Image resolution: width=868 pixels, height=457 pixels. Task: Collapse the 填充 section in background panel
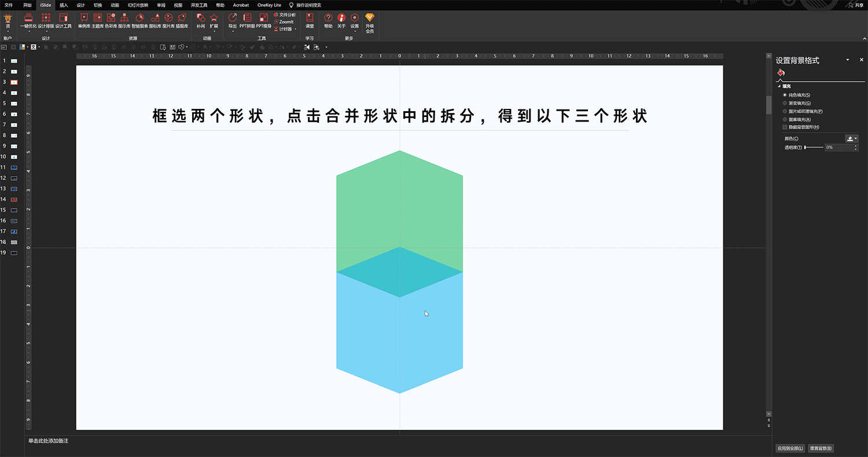coord(780,85)
